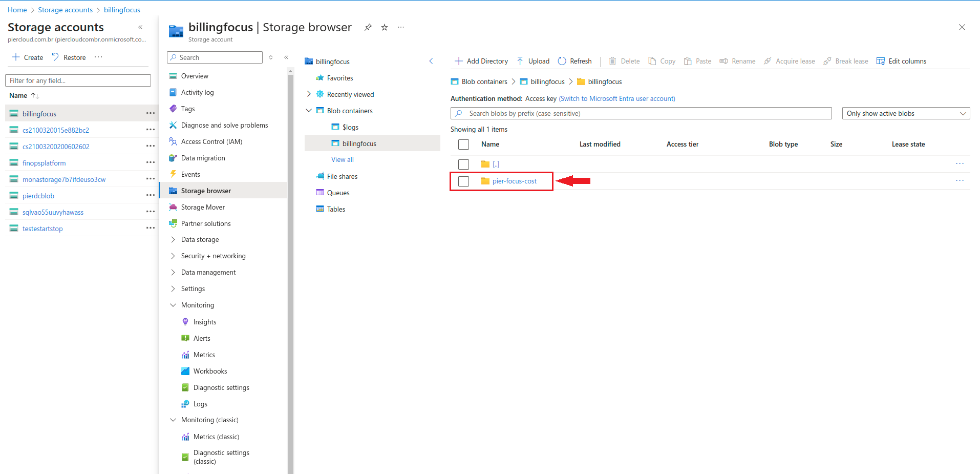Tick the pier-focus-cost folder checkbox
This screenshot has width=980, height=474.
click(464, 181)
